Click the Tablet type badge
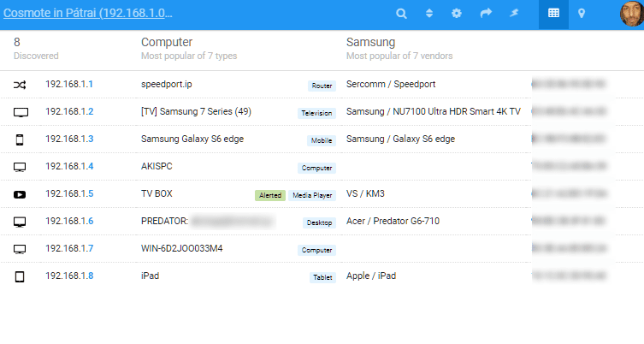This screenshot has height=344, width=644. (x=322, y=277)
